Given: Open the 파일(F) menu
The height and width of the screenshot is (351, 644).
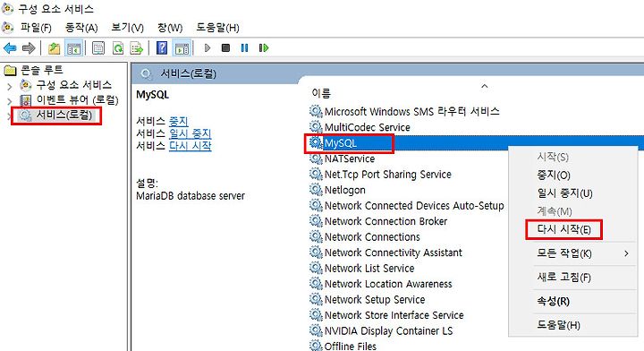Looking at the screenshot, I should pos(36,28).
